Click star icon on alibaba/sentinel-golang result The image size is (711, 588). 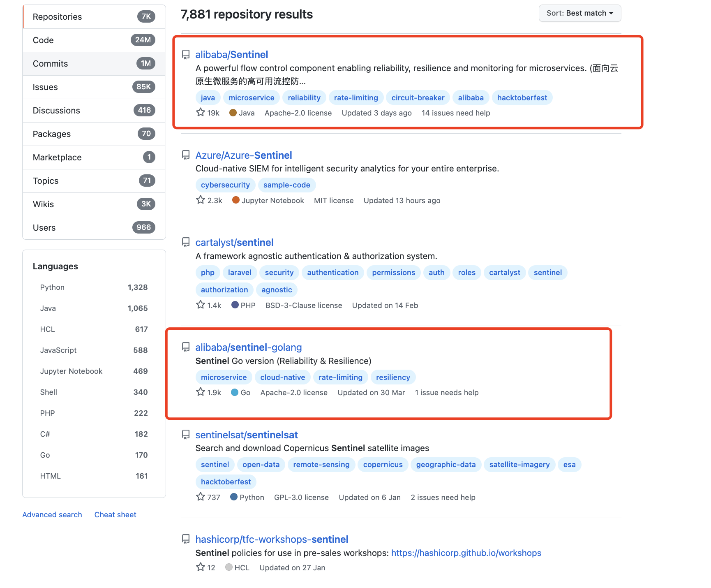click(x=200, y=392)
